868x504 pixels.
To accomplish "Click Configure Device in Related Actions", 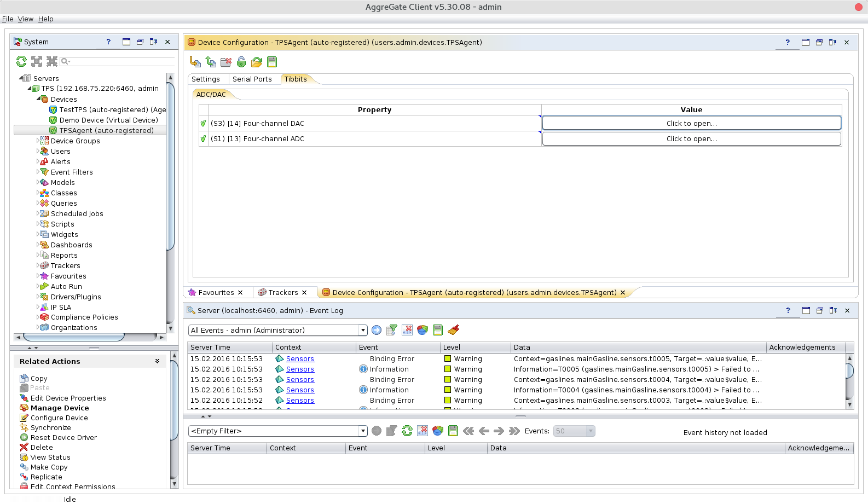I will (59, 418).
